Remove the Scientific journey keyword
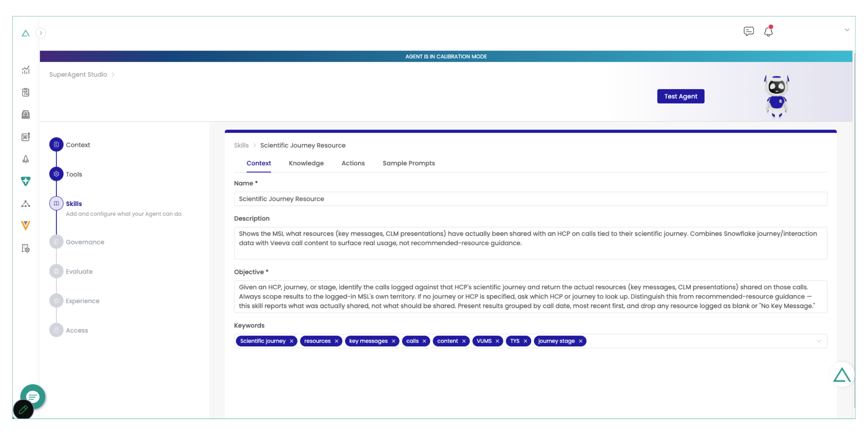Screen dimensions: 868x441 [x=291, y=341]
